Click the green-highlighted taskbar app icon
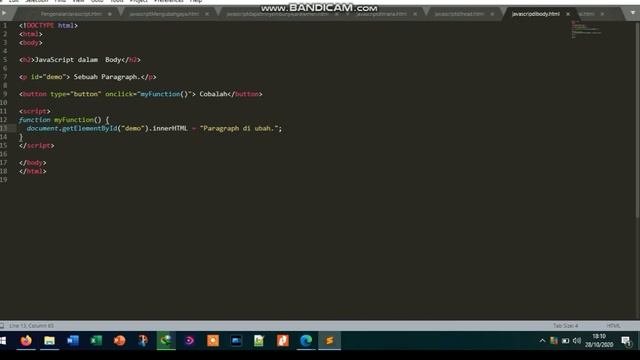The image size is (640, 360). point(166,340)
